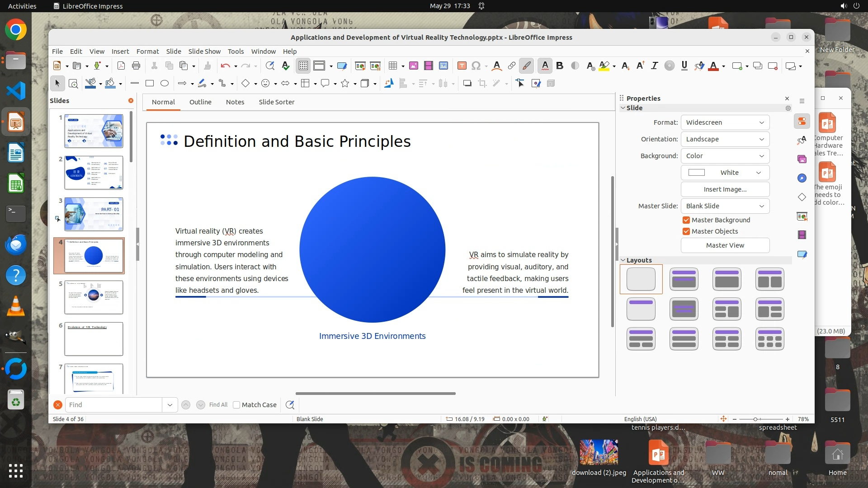Enable the Match Case checkbox
Image resolution: width=868 pixels, height=488 pixels.
(236, 405)
